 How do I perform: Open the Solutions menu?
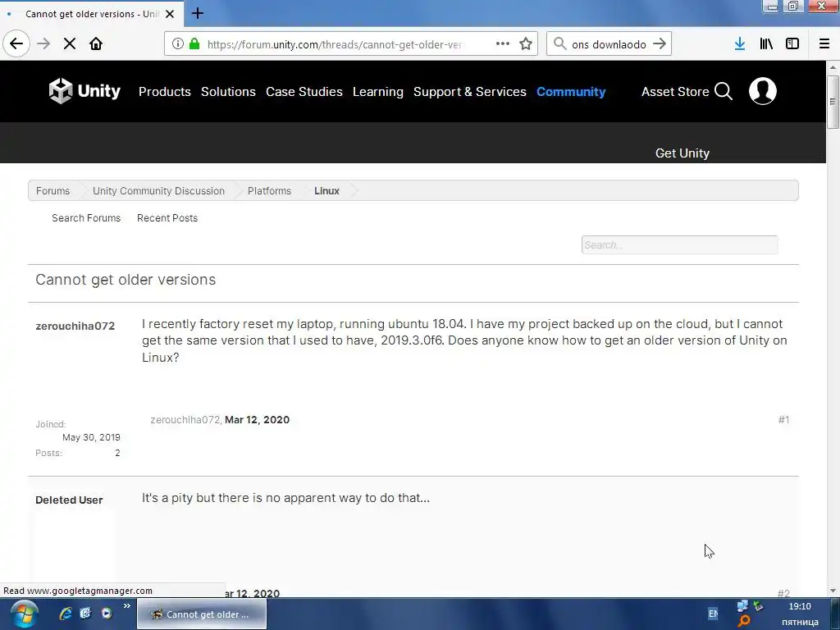coord(228,92)
